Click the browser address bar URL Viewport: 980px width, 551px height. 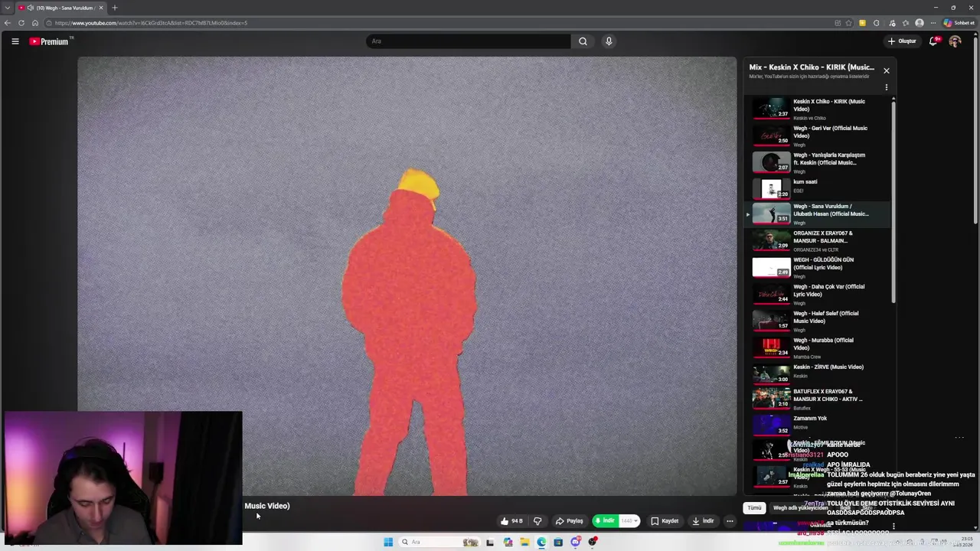pos(151,23)
